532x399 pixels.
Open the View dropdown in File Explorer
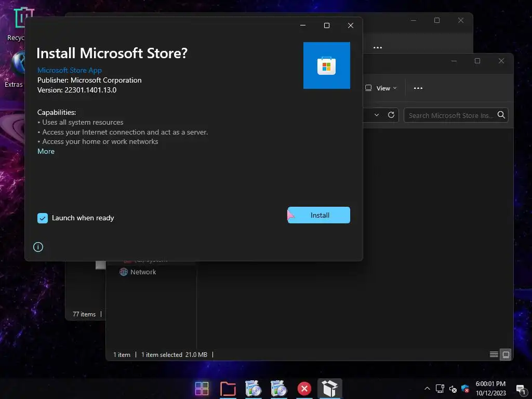pos(381,88)
